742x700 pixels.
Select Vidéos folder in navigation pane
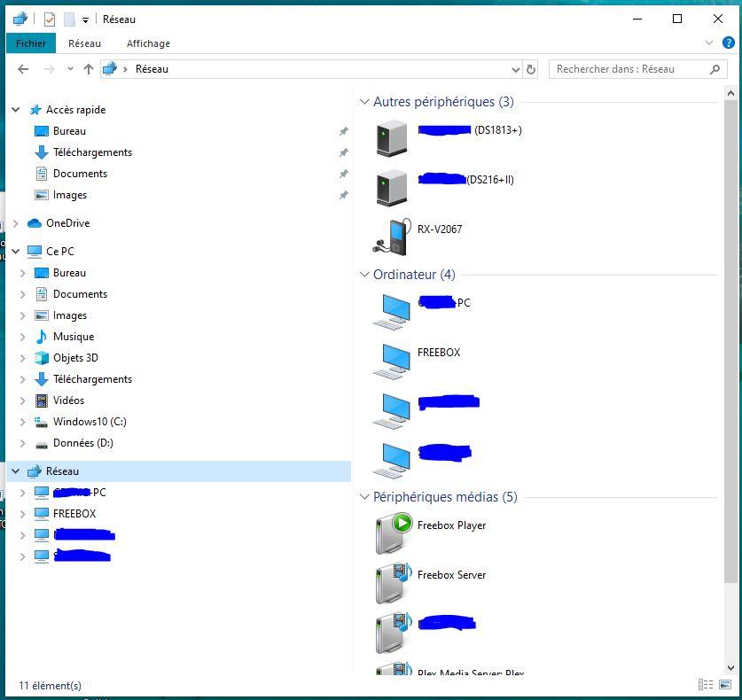click(x=68, y=401)
